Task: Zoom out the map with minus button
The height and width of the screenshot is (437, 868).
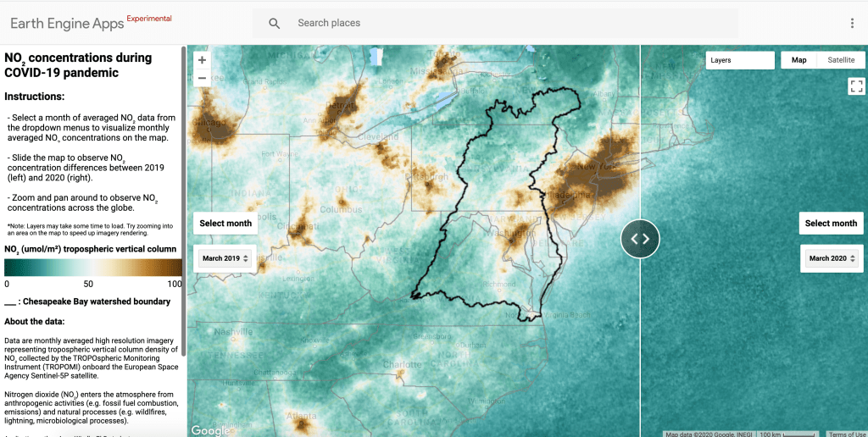Action: click(202, 78)
